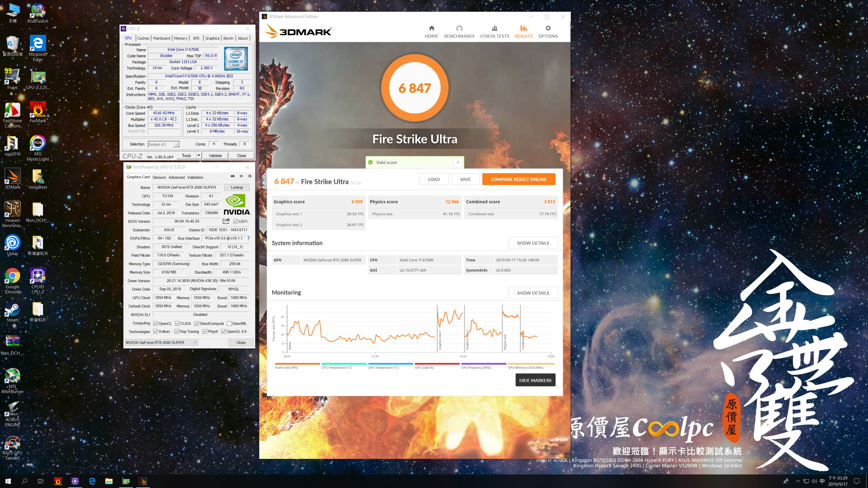The image size is (868, 488).
Task: Toggle the Vulkan checkbox
Action: [155, 331]
